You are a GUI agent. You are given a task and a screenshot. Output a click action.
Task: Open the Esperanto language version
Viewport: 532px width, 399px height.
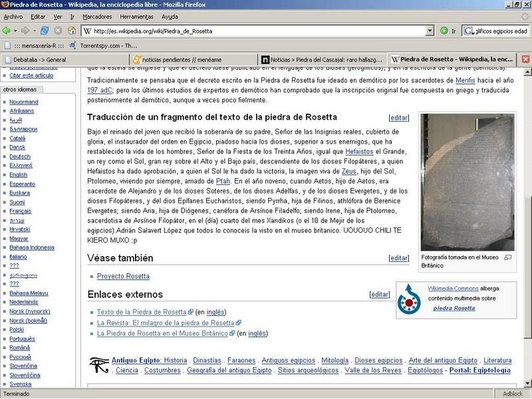point(23,184)
